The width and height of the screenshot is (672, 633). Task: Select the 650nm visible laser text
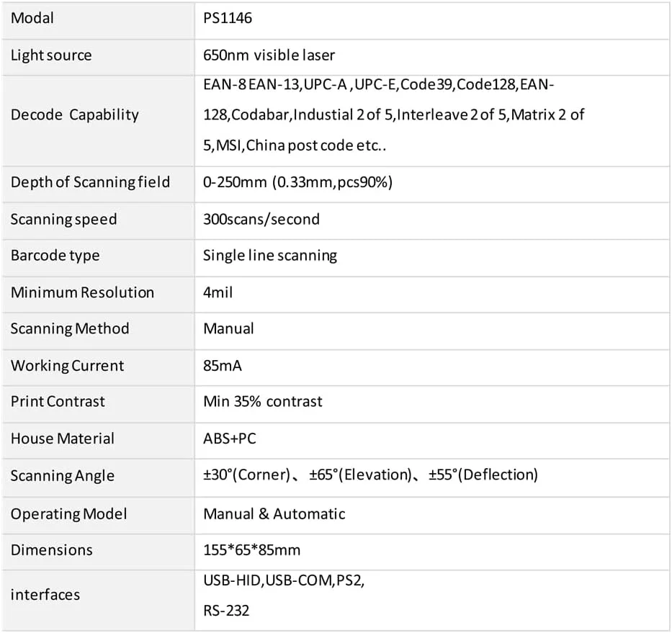pyautogui.click(x=269, y=55)
